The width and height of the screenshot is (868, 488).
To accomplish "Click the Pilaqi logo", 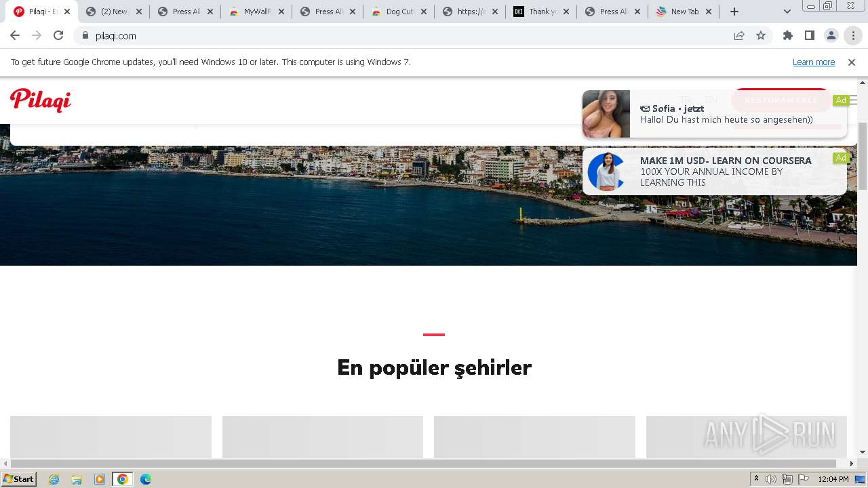I will coord(41,100).
